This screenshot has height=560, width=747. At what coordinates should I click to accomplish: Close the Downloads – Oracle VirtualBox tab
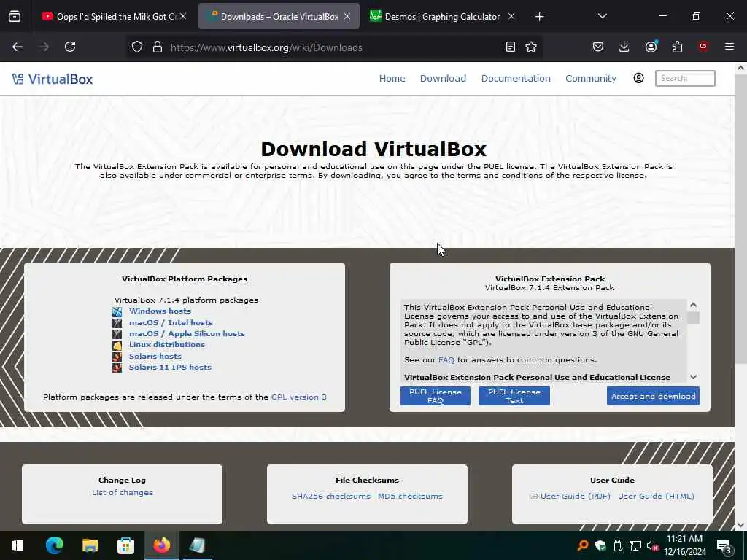(x=347, y=16)
